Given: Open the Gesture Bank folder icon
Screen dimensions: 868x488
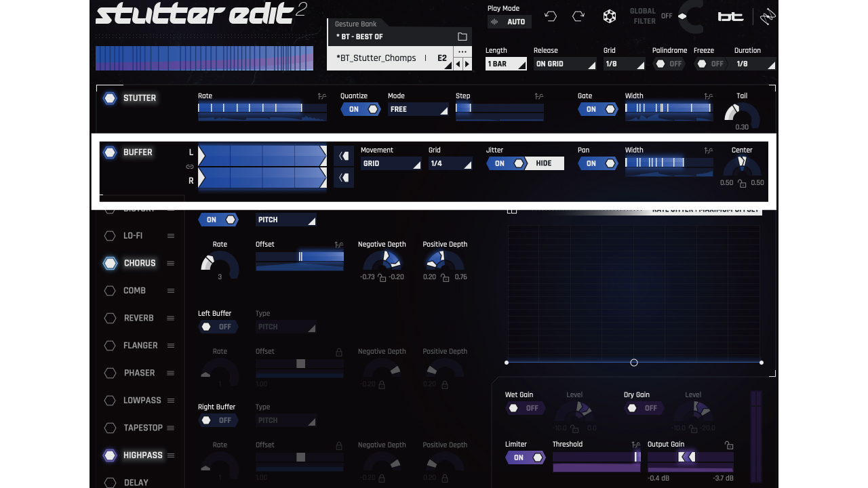Looking at the screenshot, I should pos(462,36).
